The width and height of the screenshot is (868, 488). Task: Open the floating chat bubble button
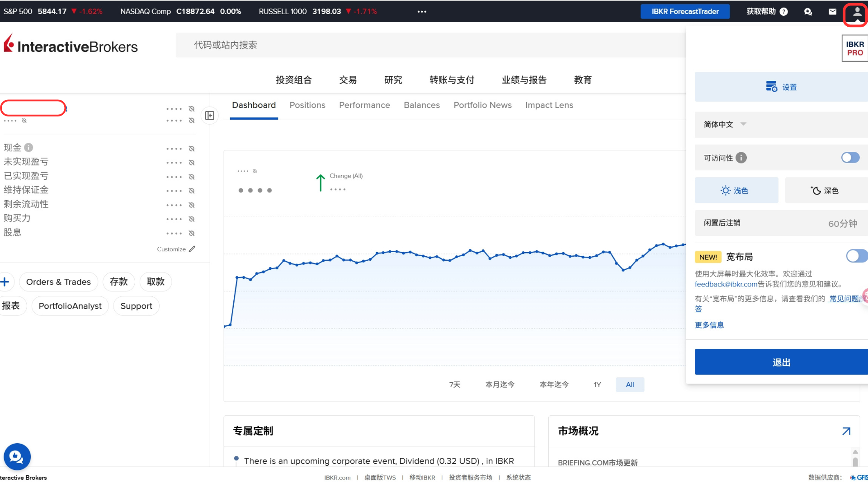coord(17,457)
